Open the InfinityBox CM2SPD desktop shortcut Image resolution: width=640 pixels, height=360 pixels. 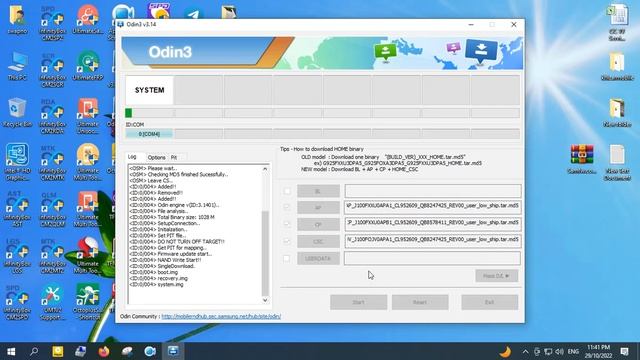click(x=17, y=302)
